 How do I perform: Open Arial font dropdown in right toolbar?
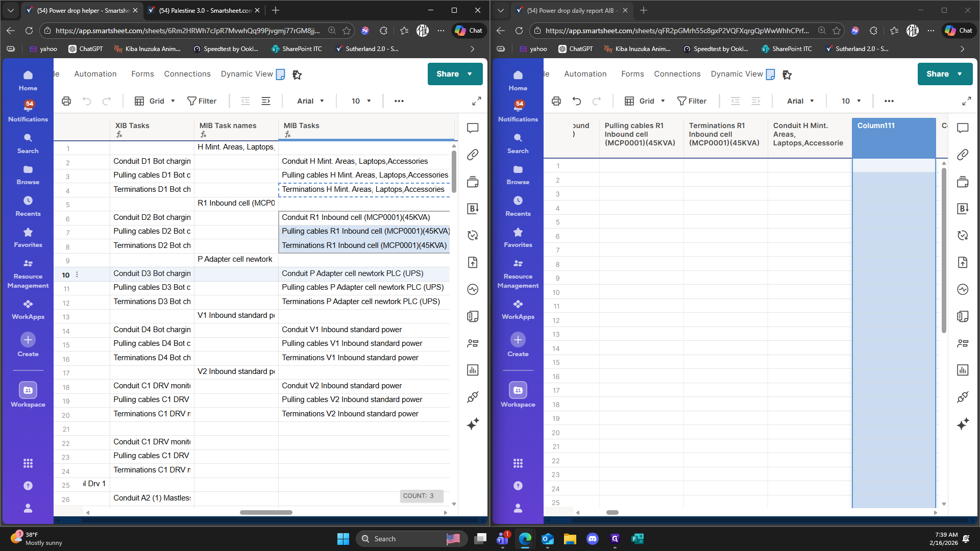pyautogui.click(x=800, y=101)
